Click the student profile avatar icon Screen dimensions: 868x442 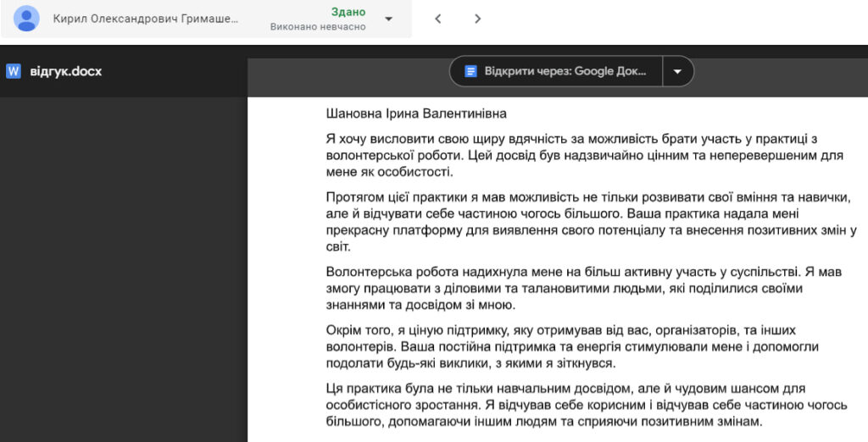pyautogui.click(x=27, y=19)
